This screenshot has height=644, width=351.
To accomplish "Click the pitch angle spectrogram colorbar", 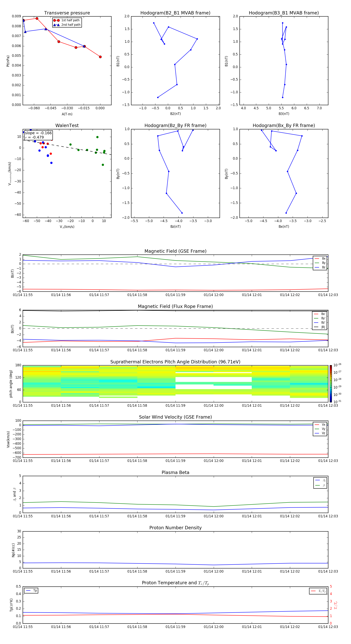I will pyautogui.click(x=331, y=384).
